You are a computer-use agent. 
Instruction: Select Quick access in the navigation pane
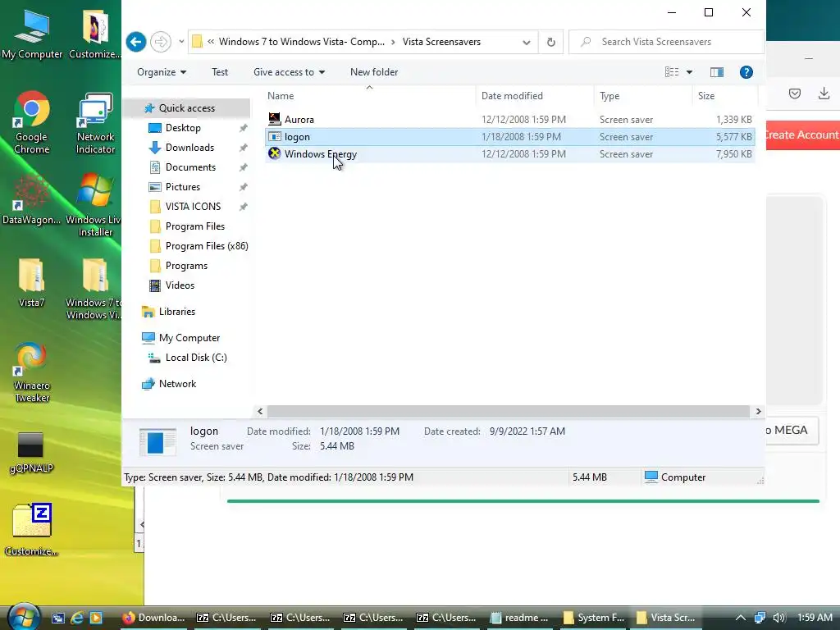(x=187, y=108)
